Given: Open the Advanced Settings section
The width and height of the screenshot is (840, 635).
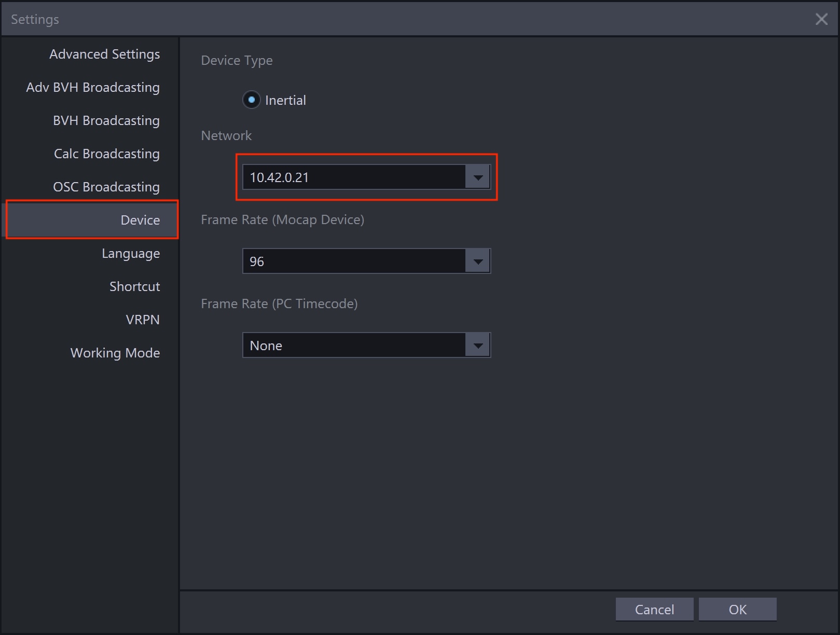Looking at the screenshot, I should 104,54.
